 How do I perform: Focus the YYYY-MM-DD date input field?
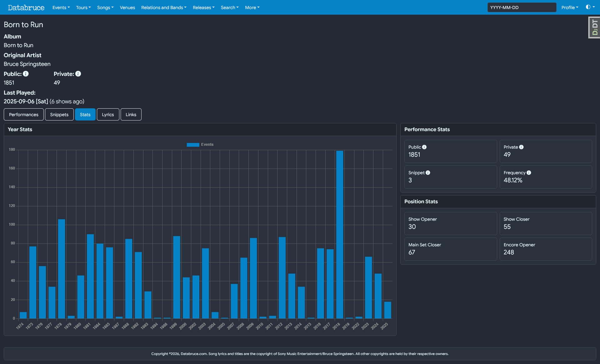[522, 7]
